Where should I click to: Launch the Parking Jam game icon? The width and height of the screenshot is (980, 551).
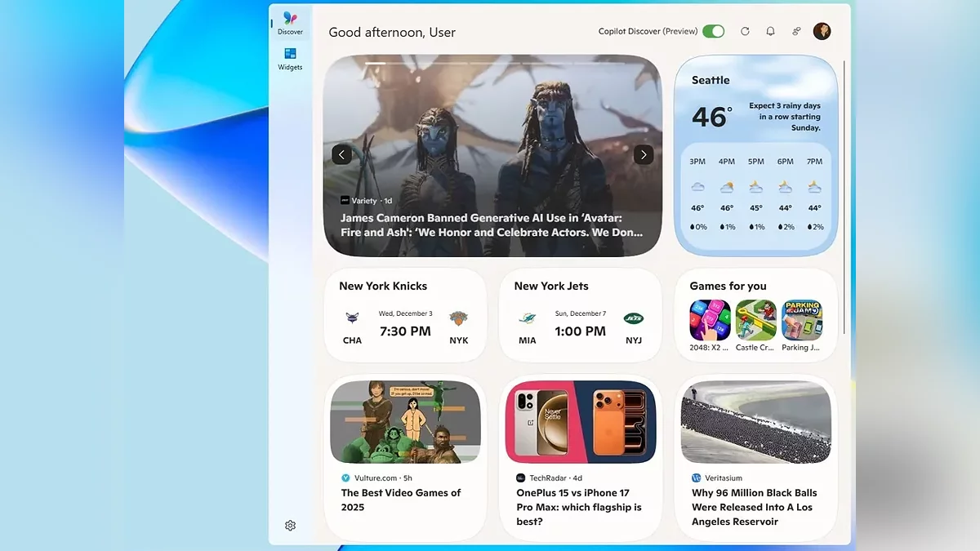802,320
